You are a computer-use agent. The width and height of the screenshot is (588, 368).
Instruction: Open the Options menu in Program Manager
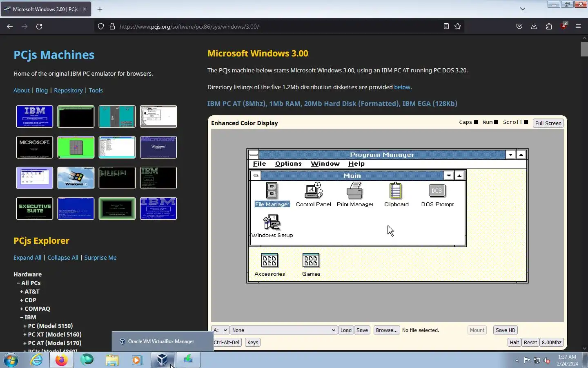[288, 164]
